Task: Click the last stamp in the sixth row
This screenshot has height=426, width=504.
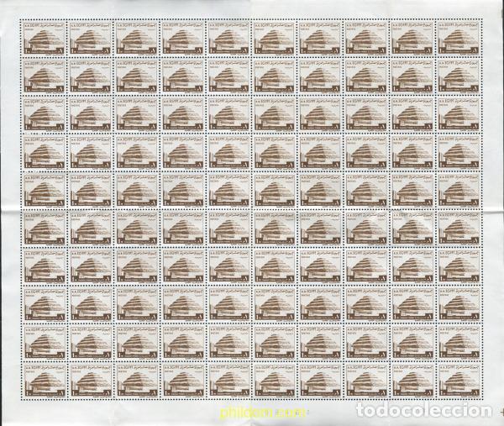Action: pyautogui.click(x=459, y=228)
